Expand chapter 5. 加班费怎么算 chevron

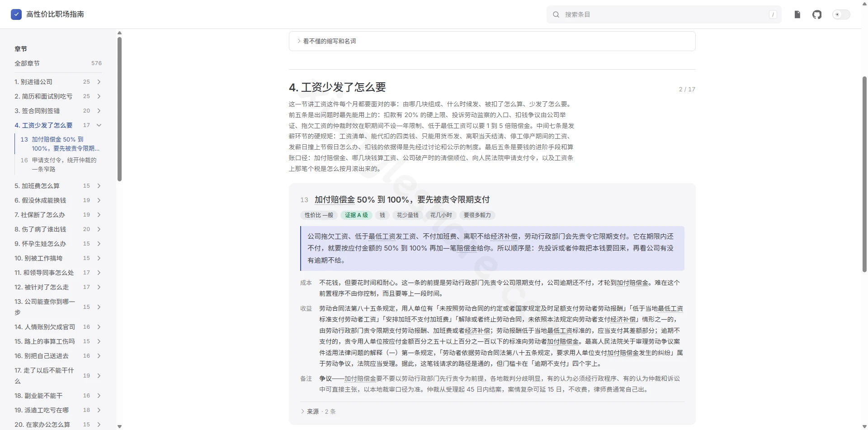[99, 186]
